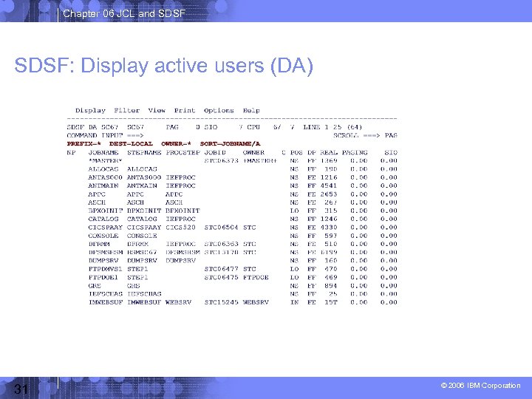Select ASCH in the JOBNAME column
532x399 pixels.
97,202
